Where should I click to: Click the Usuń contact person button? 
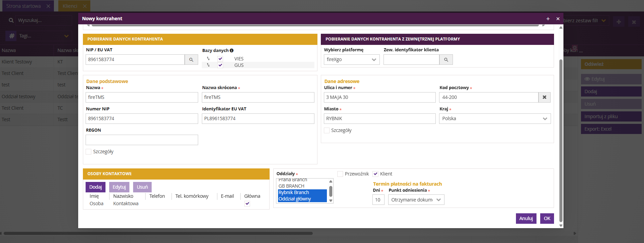coord(142,187)
